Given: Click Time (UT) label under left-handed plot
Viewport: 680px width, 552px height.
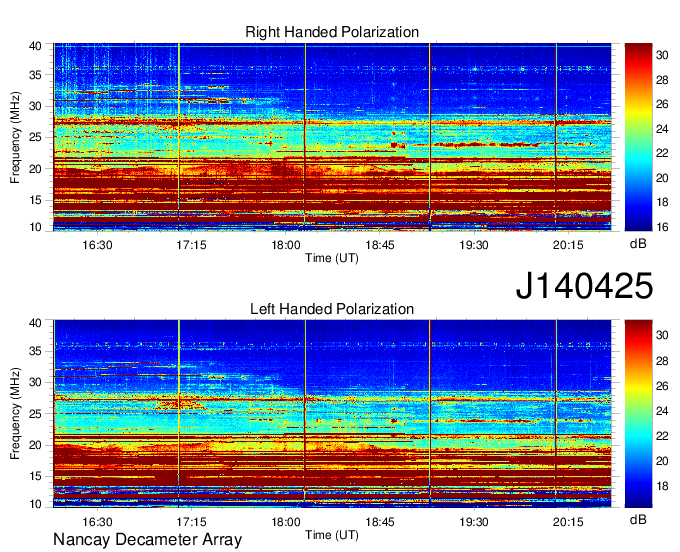Looking at the screenshot, I should pyautogui.click(x=332, y=535).
